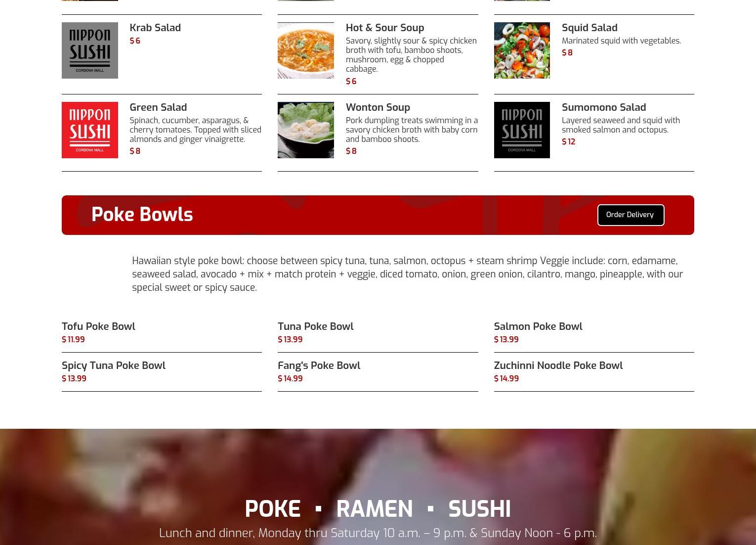Select the Sumomono Salad title
The width and height of the screenshot is (756, 545).
[x=604, y=107]
